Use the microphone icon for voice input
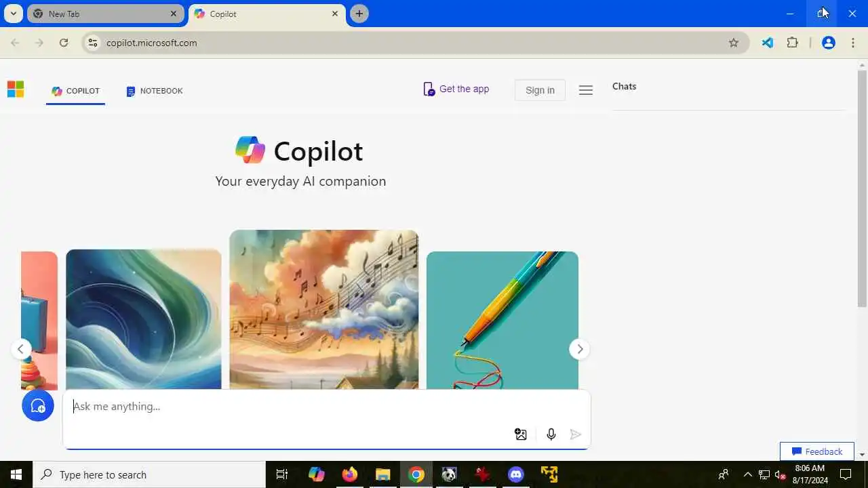 551,434
